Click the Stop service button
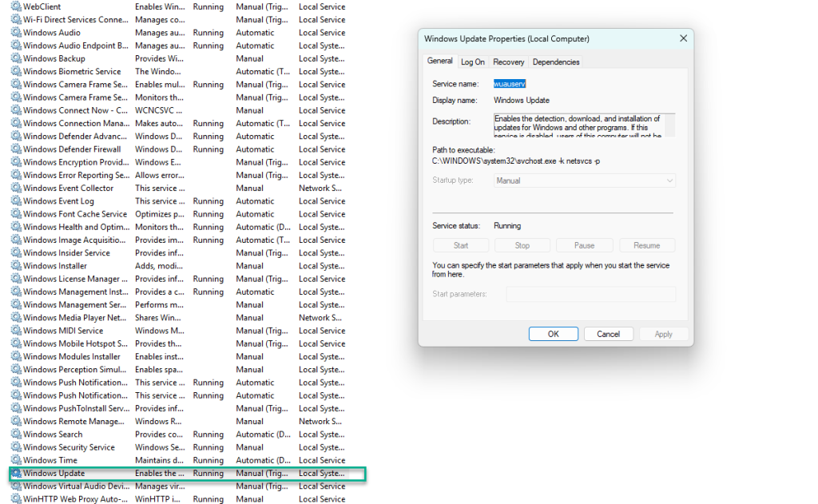 522,245
